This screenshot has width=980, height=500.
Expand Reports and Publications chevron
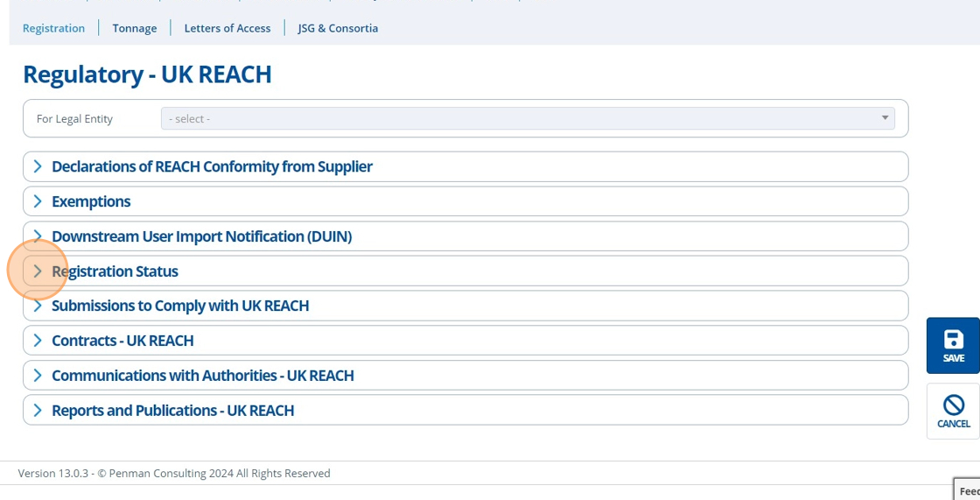pyautogui.click(x=38, y=411)
